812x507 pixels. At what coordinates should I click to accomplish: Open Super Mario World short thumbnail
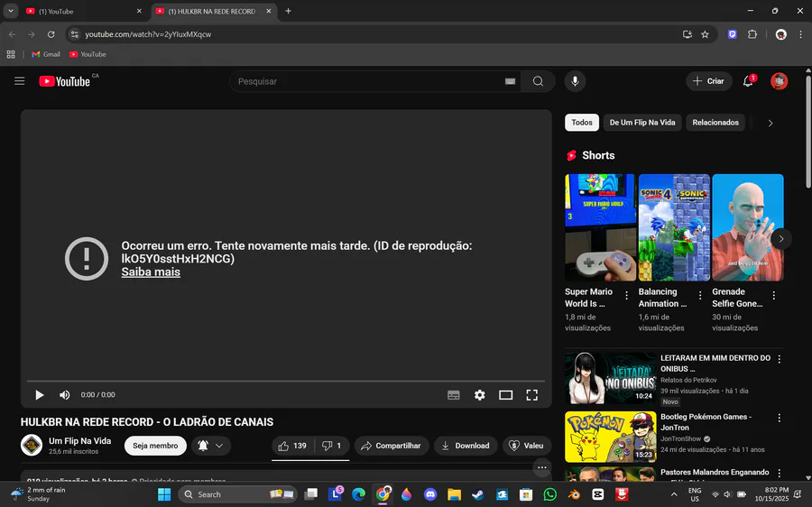point(600,227)
